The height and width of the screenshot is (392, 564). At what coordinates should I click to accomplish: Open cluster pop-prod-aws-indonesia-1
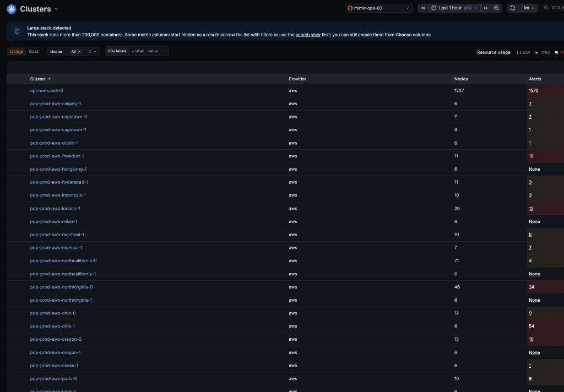tap(58, 195)
